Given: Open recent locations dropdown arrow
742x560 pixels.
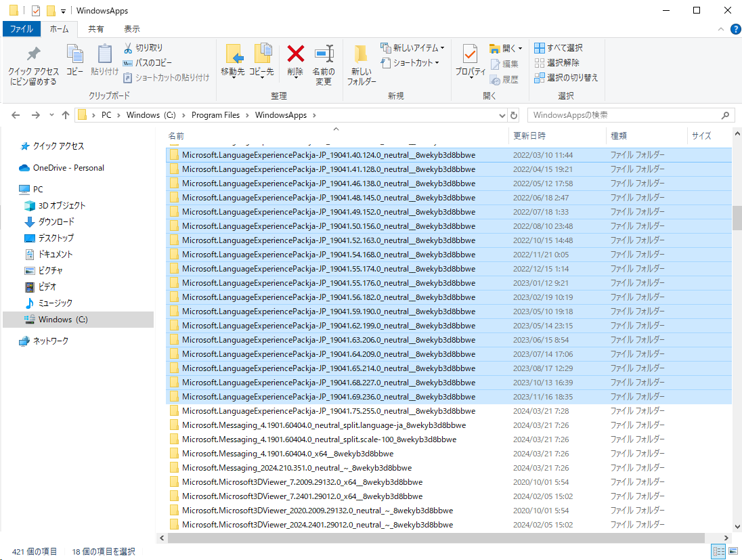Looking at the screenshot, I should pos(51,115).
